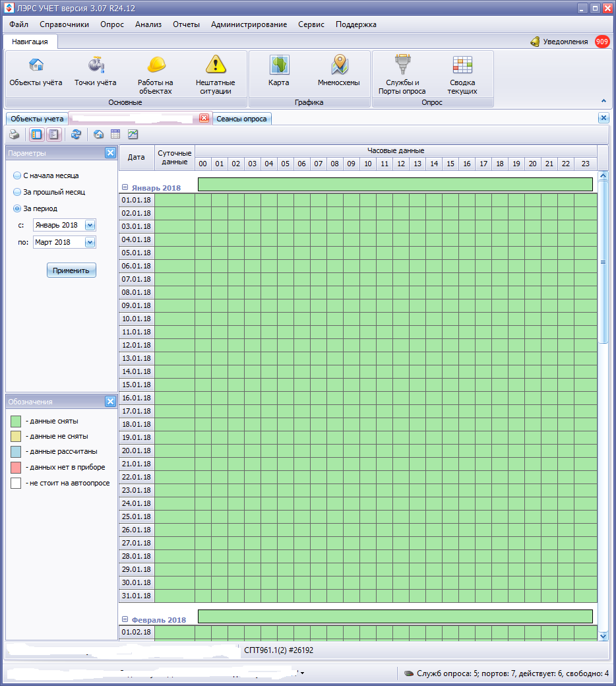The image size is (616, 686).
Task: Click the polling service status bar icon
Action: (409, 673)
